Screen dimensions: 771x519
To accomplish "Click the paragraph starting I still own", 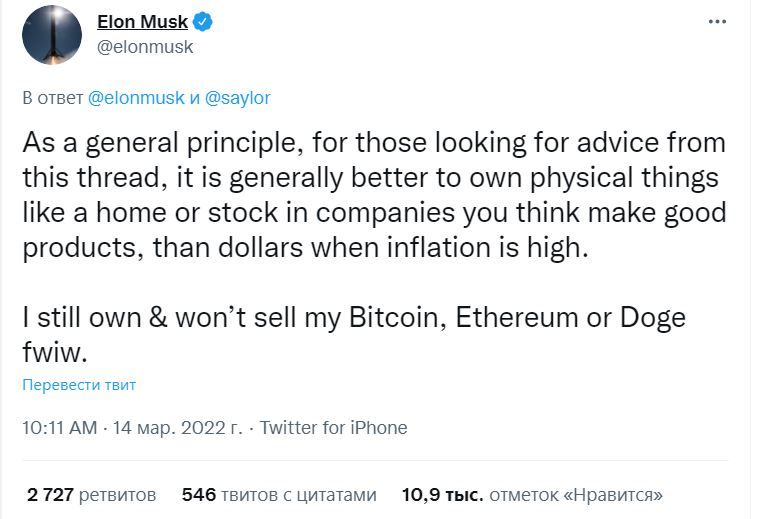I will point(354,335).
